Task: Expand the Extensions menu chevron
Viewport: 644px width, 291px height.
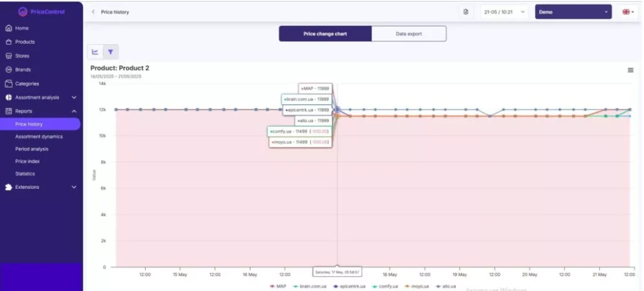Action: (x=74, y=187)
